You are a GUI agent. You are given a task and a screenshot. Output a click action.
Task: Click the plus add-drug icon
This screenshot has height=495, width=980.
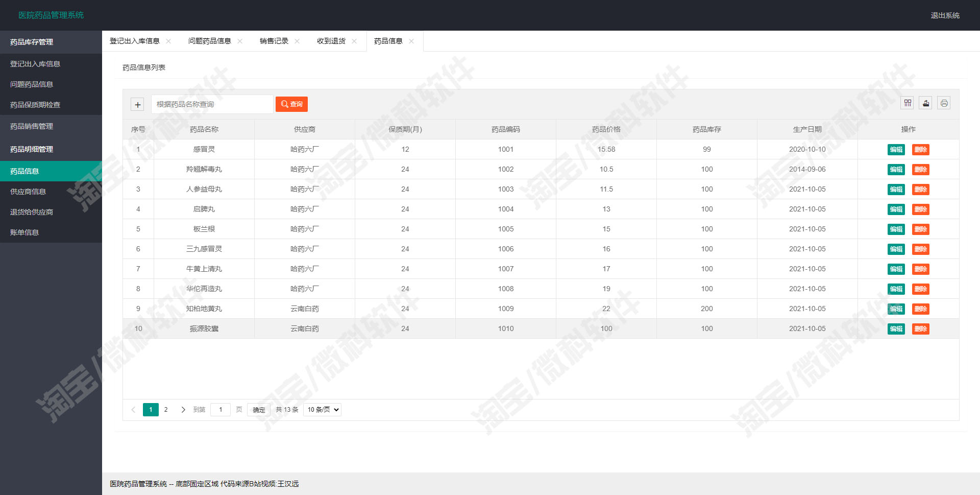click(137, 105)
